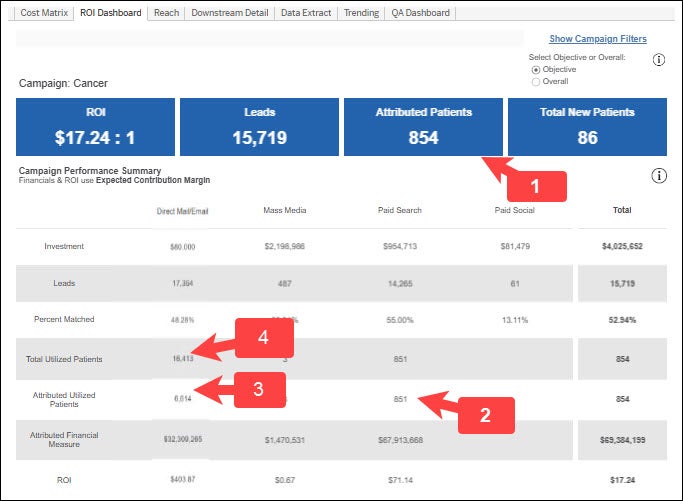The image size is (683, 501).
Task: Click the Show Campaign Filters link
Action: pos(597,39)
